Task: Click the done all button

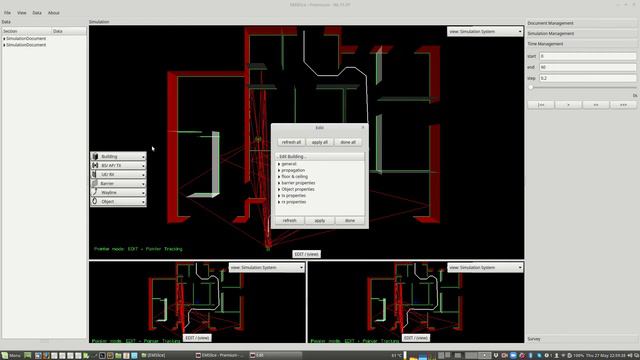Action: click(348, 142)
